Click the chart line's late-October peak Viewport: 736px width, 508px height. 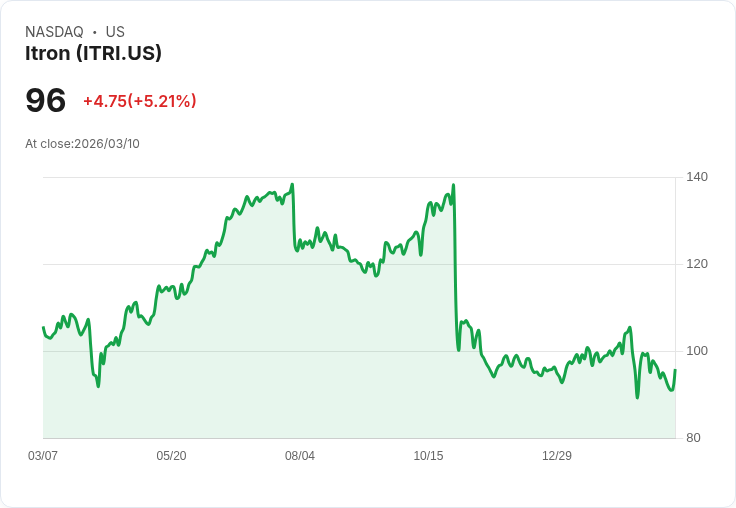click(454, 185)
